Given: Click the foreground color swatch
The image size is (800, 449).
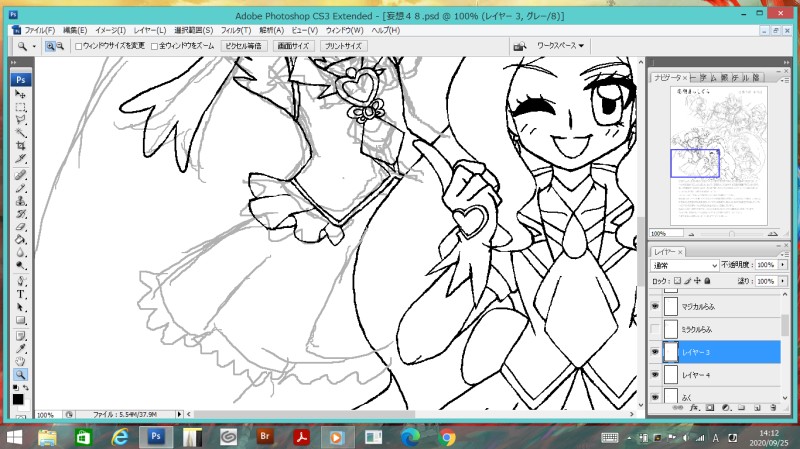Looking at the screenshot, I should click(x=18, y=399).
